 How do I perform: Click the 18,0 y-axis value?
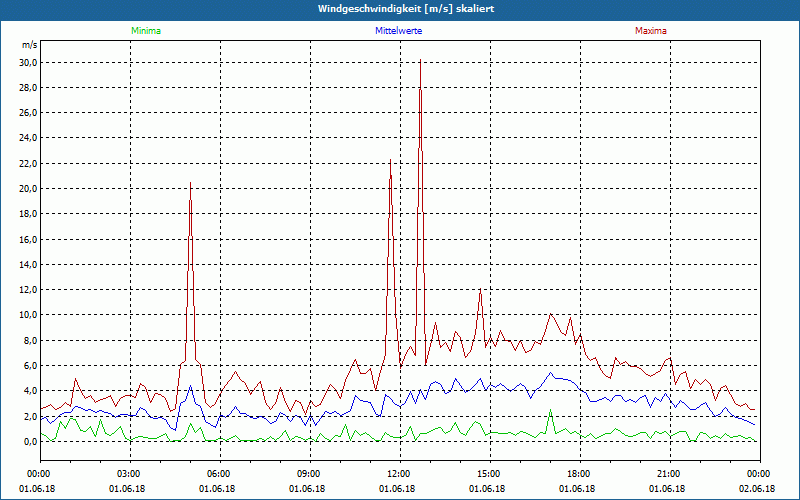[29, 214]
